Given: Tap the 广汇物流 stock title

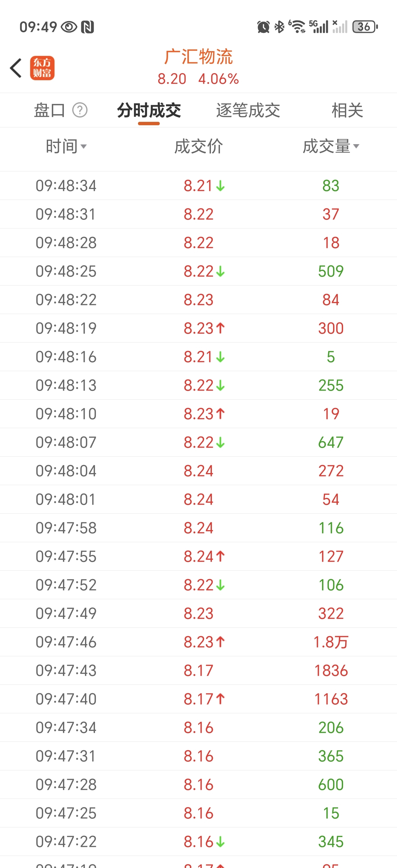Looking at the screenshot, I should click(198, 57).
